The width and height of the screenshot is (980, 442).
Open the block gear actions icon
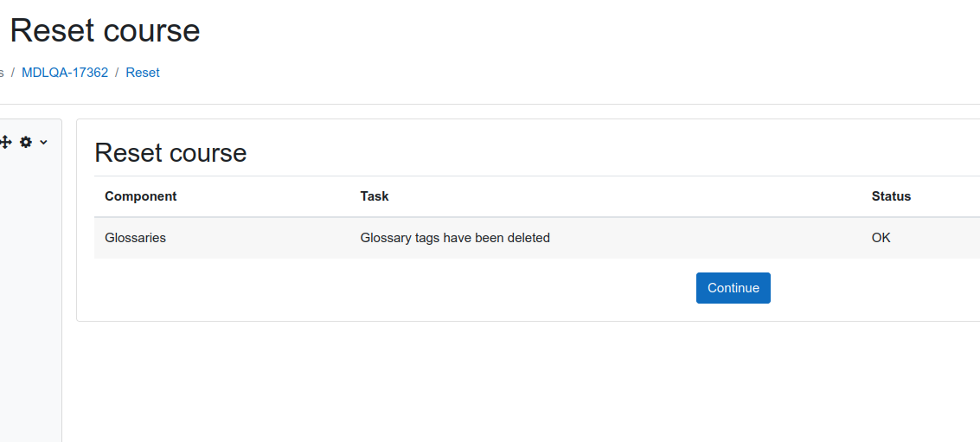26,142
